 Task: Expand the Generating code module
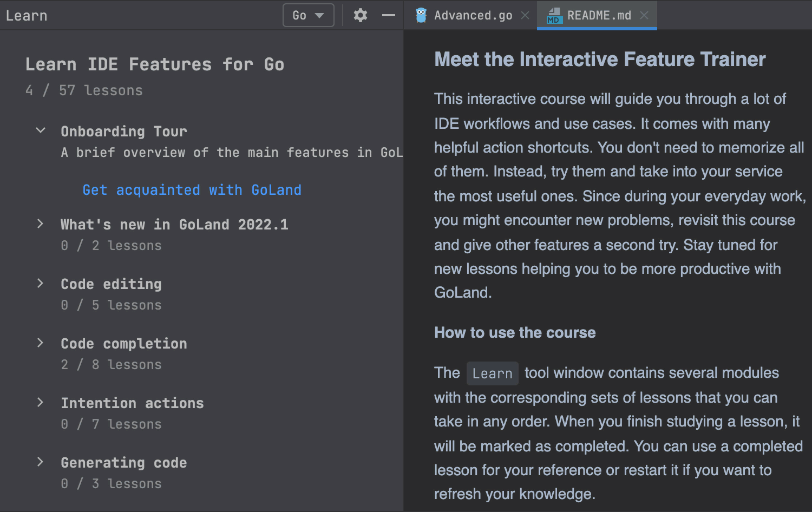tap(41, 462)
